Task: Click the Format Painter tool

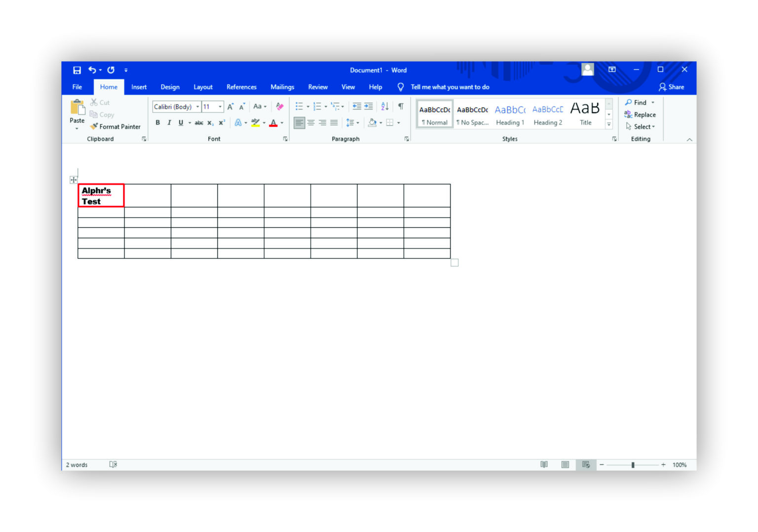Action: coord(115,126)
